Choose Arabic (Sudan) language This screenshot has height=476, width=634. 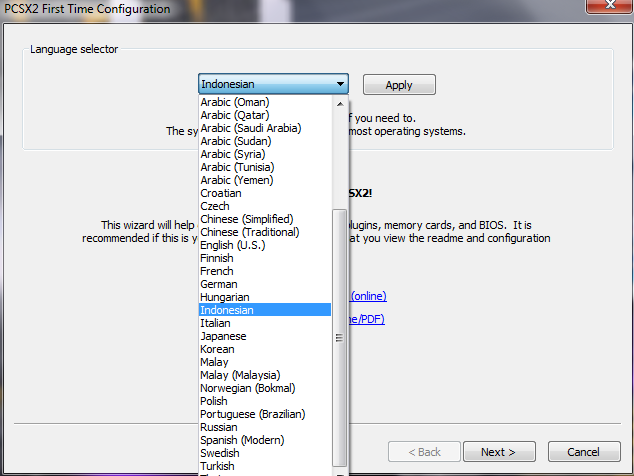(x=265, y=141)
